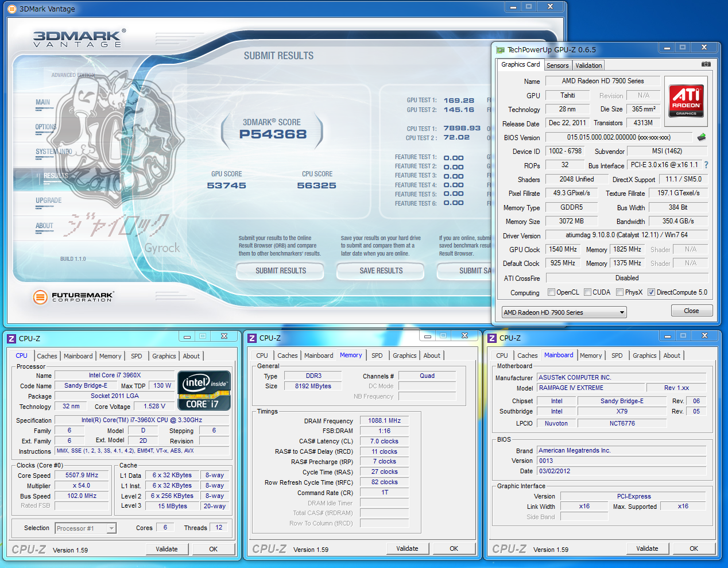728x568 pixels.
Task: Click the BIOS save chip icon in GPU-Z
Action: point(701,137)
